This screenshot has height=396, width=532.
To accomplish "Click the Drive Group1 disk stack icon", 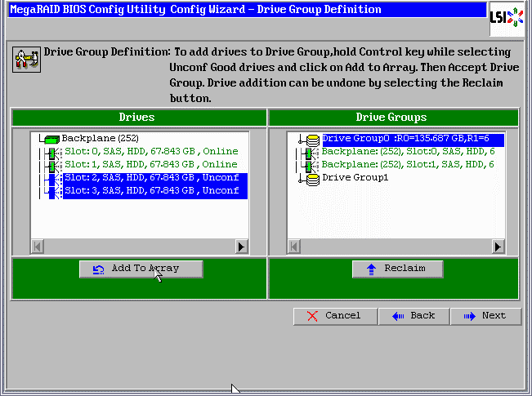I will [311, 178].
